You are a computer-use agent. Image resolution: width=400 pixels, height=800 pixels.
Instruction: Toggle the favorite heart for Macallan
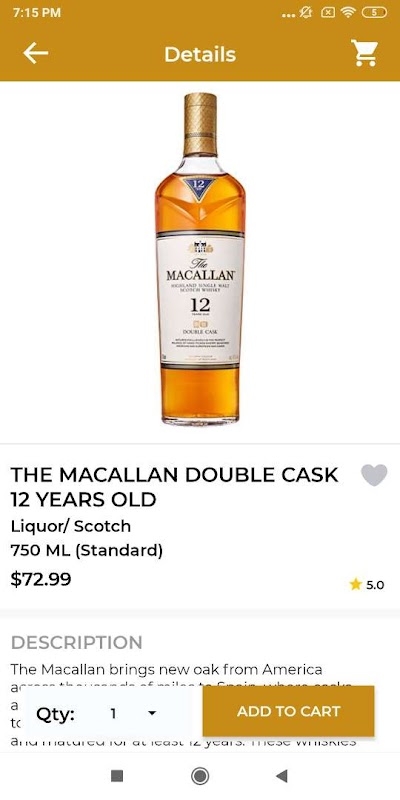click(x=374, y=475)
